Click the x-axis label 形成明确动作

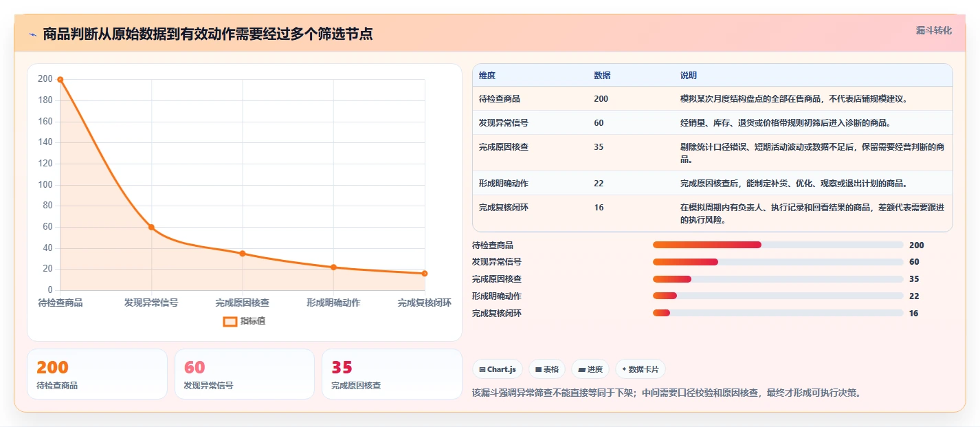(x=333, y=303)
